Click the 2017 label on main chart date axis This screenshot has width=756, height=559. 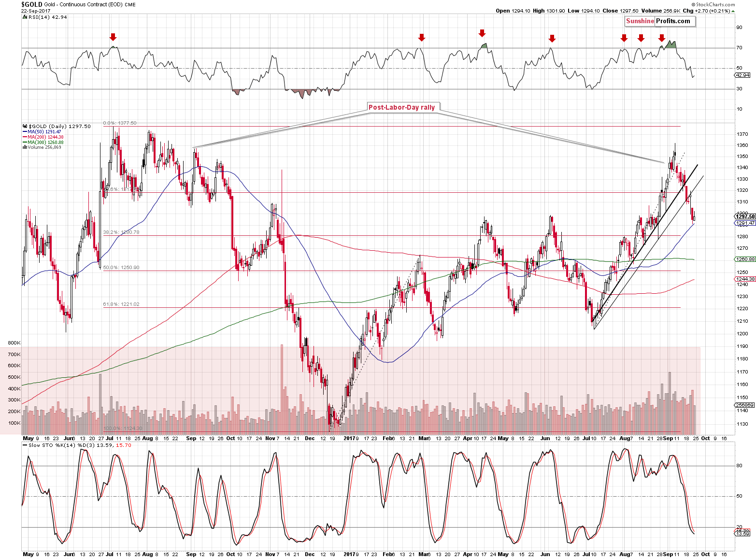(x=349, y=439)
